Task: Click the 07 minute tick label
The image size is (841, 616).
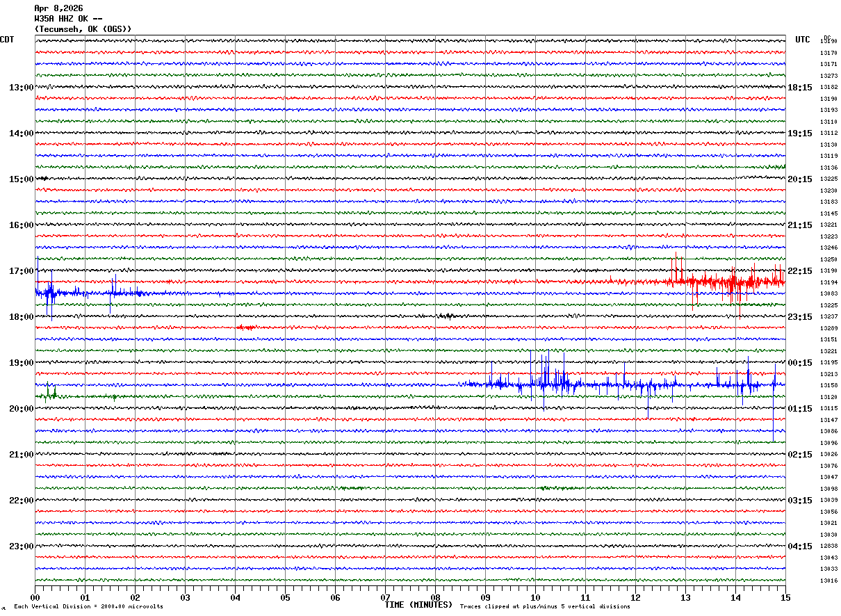Action: (385, 597)
